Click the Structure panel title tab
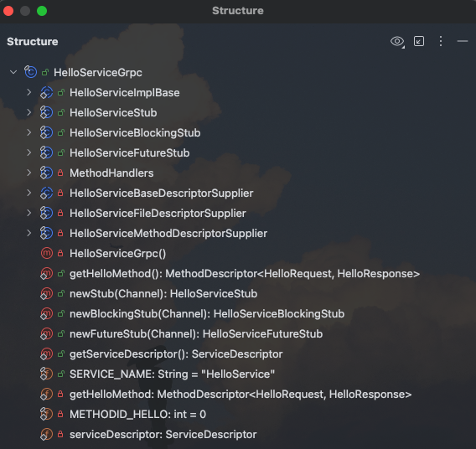 33,42
